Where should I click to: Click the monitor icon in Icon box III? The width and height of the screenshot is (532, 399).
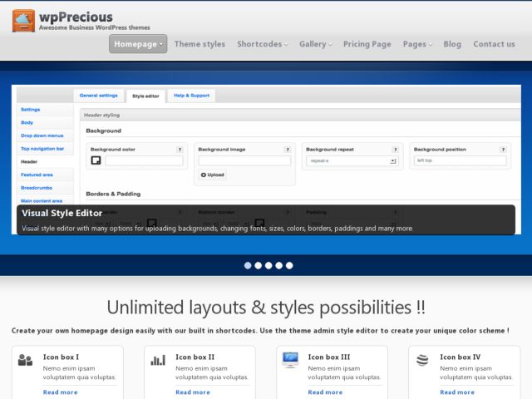tap(290, 360)
